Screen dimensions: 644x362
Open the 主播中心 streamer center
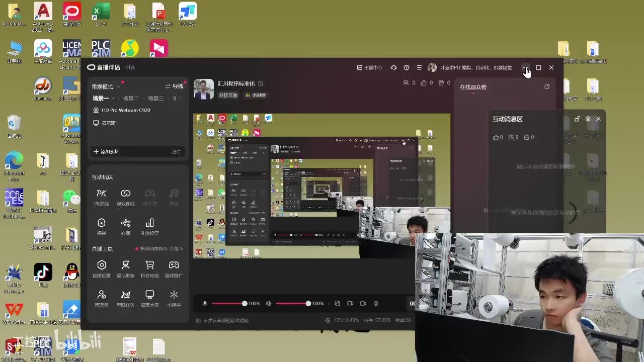click(x=370, y=67)
